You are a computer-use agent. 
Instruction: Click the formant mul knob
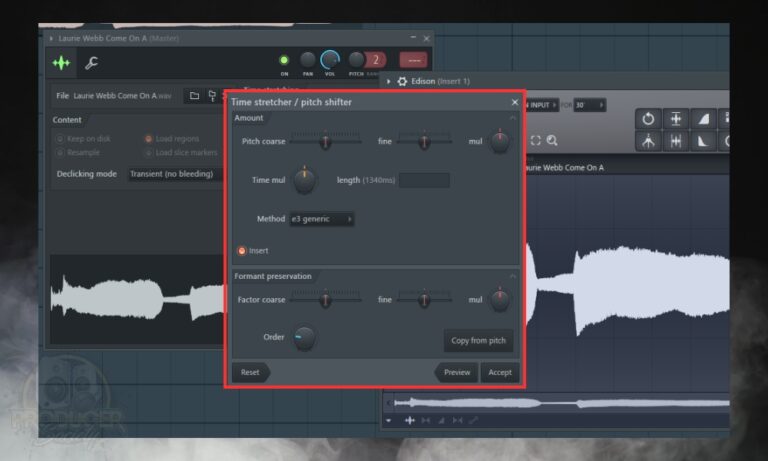pyautogui.click(x=500, y=300)
